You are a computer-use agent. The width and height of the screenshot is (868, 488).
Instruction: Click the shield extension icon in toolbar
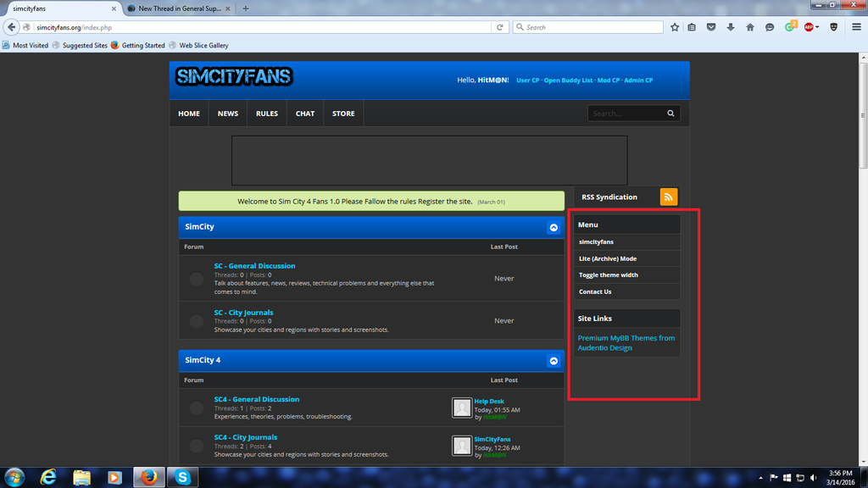coord(834,27)
